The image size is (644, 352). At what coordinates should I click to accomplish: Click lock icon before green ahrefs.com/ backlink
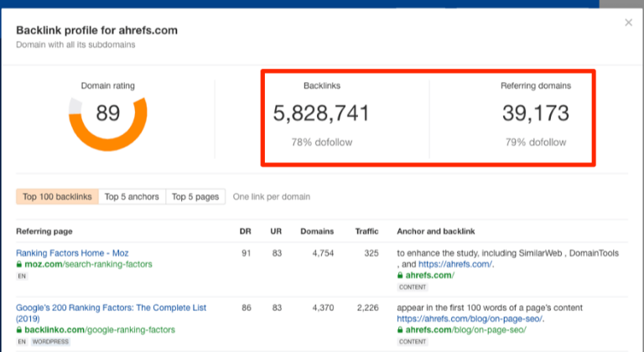(x=400, y=275)
